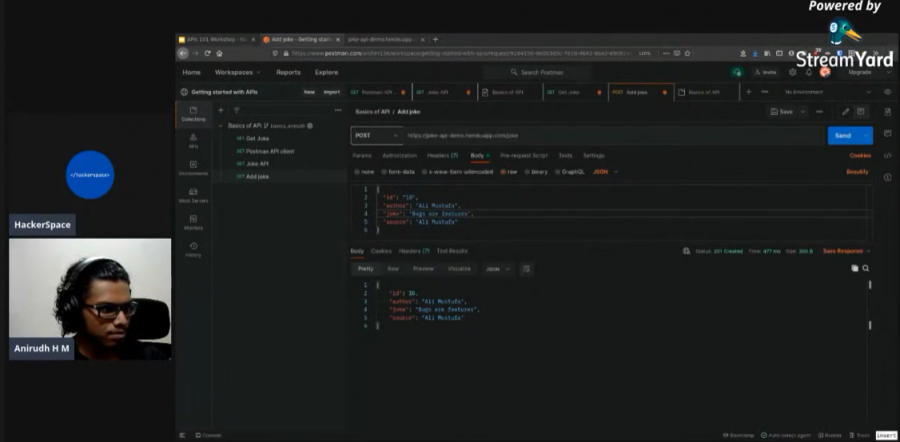Image resolution: width=900 pixels, height=442 pixels.
Task: Click the search icon in response panel
Action: point(865,269)
